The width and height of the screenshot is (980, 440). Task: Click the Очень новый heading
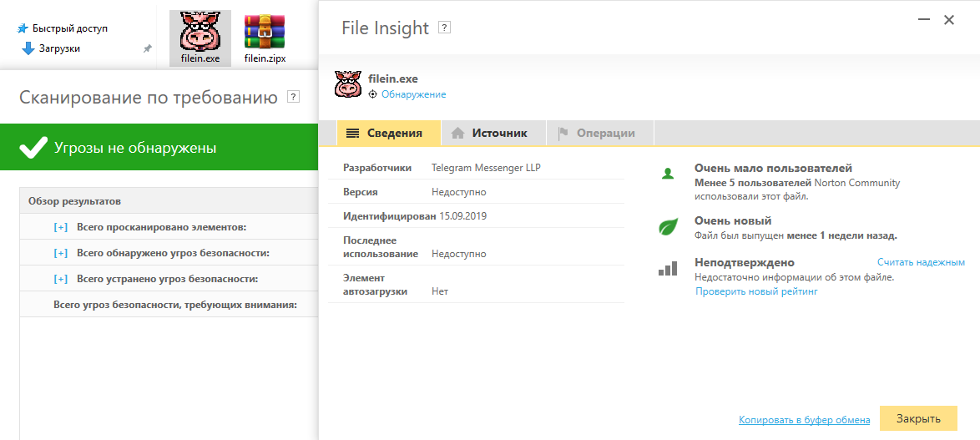(733, 220)
